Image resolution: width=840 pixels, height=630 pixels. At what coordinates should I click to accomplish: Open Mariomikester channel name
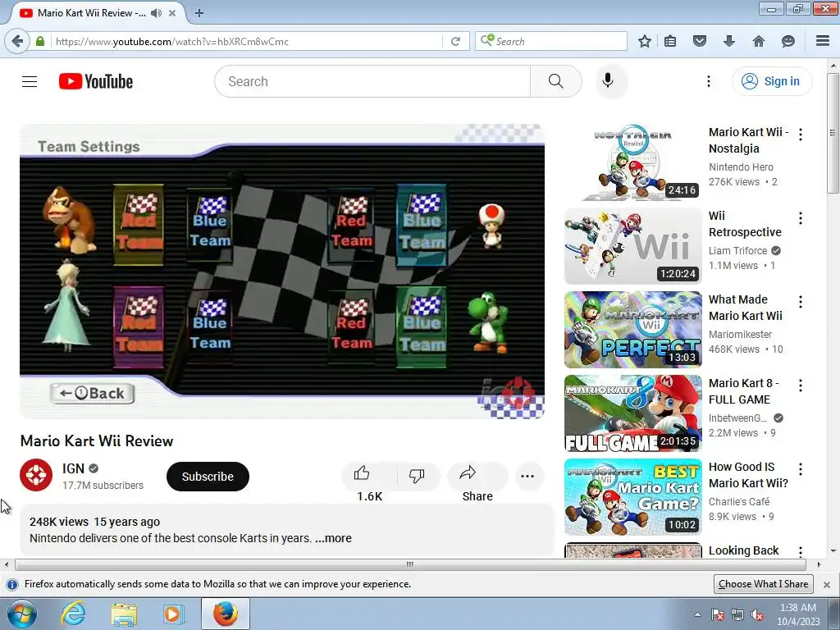[740, 335]
